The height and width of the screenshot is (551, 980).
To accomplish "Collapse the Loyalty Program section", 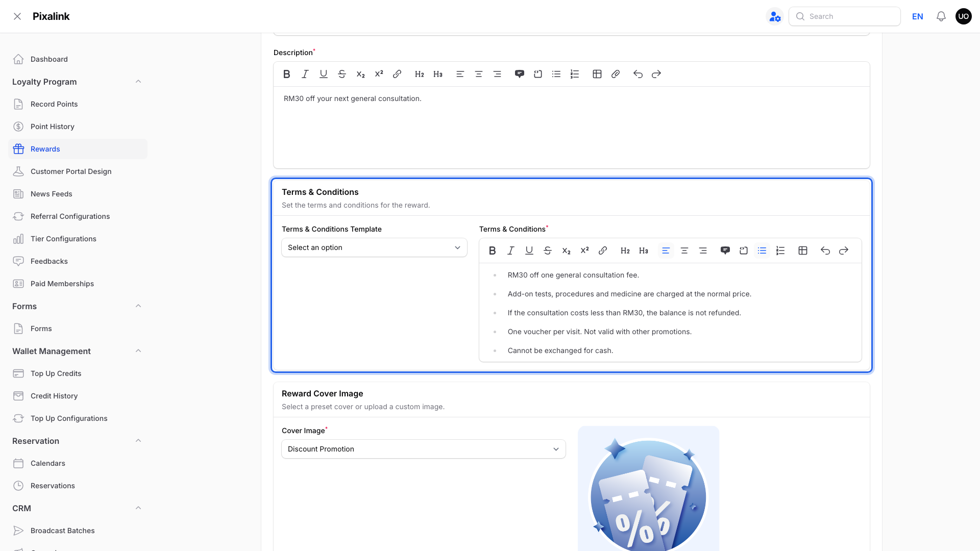I will 138,82.
